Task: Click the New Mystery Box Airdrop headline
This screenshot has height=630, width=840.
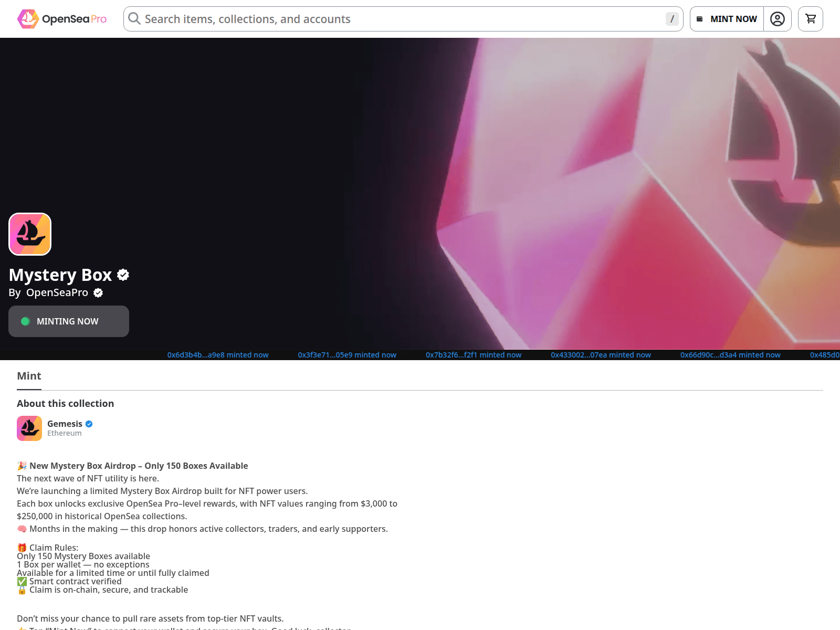Action: tap(132, 466)
